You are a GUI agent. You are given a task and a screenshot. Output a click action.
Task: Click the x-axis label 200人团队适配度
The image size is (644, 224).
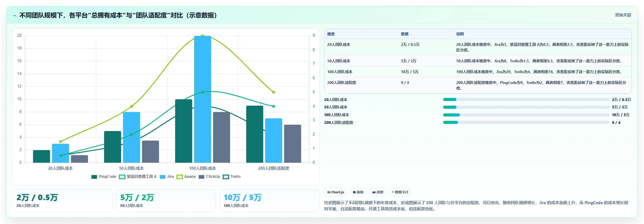[x=274, y=168]
